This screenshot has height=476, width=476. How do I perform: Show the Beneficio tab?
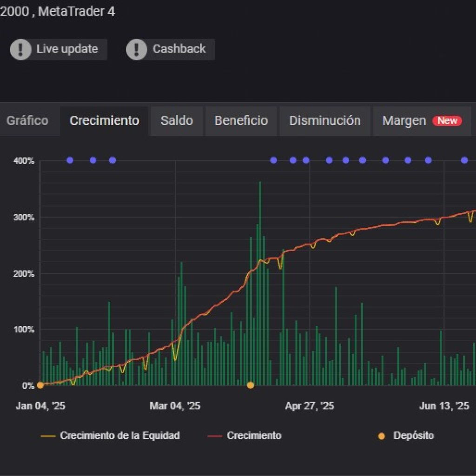point(241,121)
